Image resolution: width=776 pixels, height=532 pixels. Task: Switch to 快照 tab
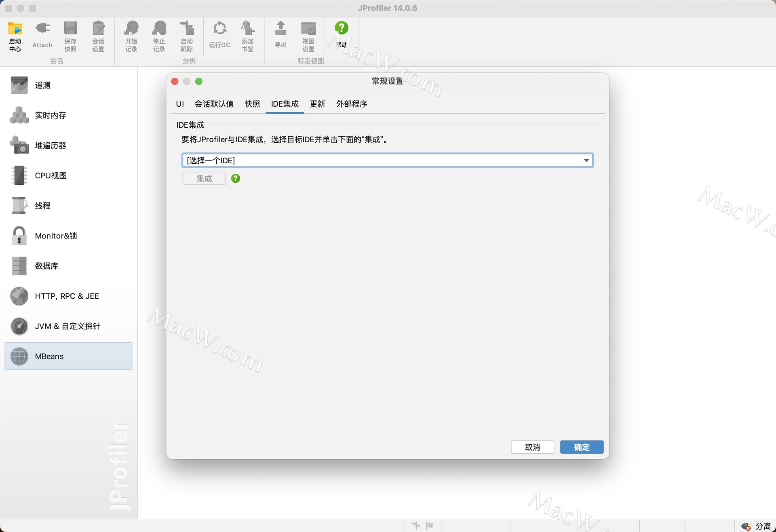coord(252,104)
